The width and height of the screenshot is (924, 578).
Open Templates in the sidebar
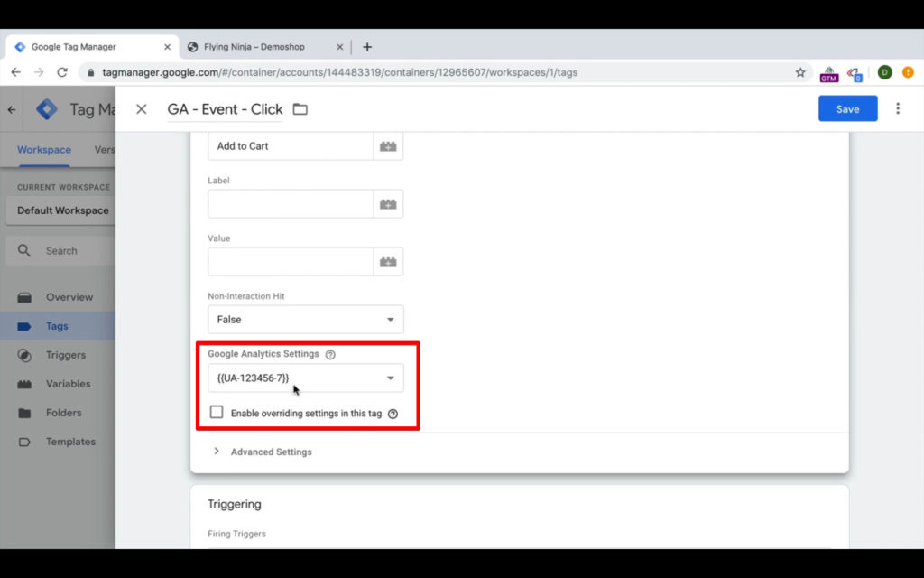58,442
